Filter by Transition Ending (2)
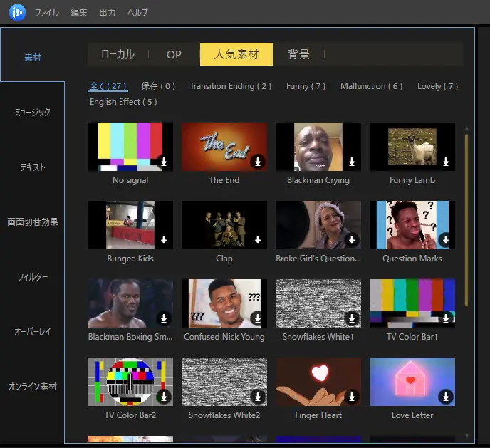Screen dimensions: 490x448 pyautogui.click(x=231, y=86)
